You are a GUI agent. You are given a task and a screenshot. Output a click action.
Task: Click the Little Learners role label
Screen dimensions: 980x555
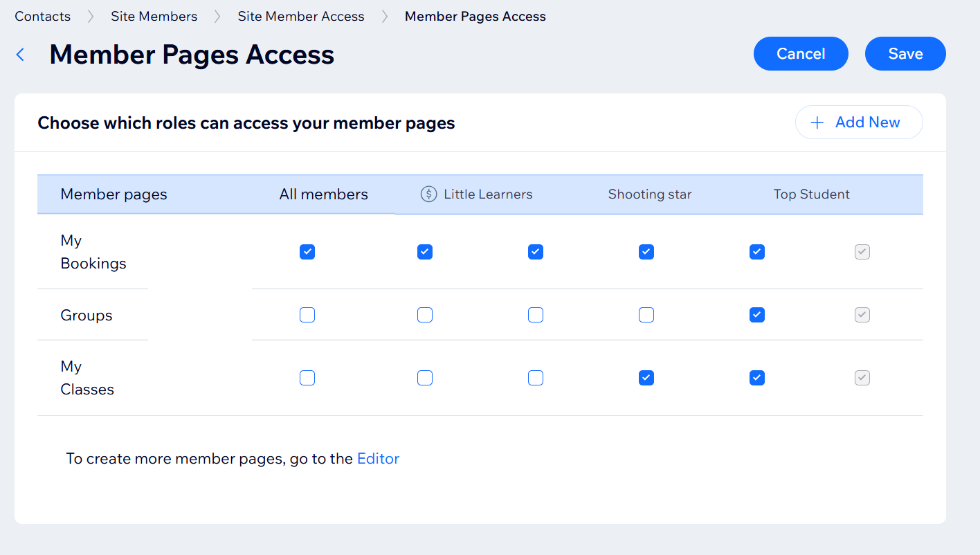(488, 194)
